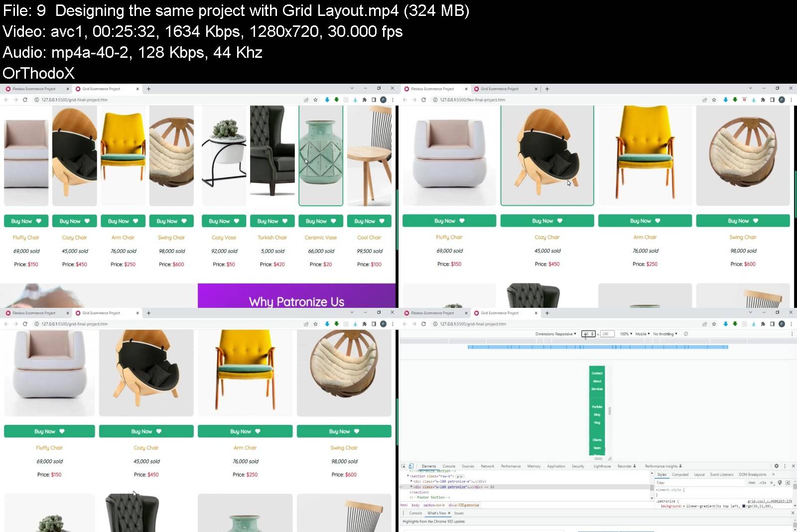Image resolution: width=797 pixels, height=532 pixels.
Task: Open the tab search chevron in the top-right window
Action: [750, 88]
